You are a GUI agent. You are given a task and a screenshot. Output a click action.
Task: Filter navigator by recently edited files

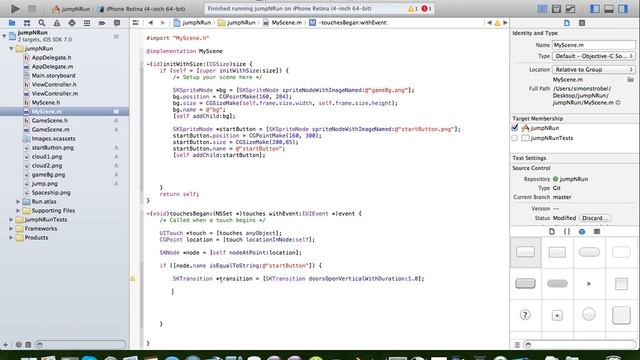click(18, 345)
